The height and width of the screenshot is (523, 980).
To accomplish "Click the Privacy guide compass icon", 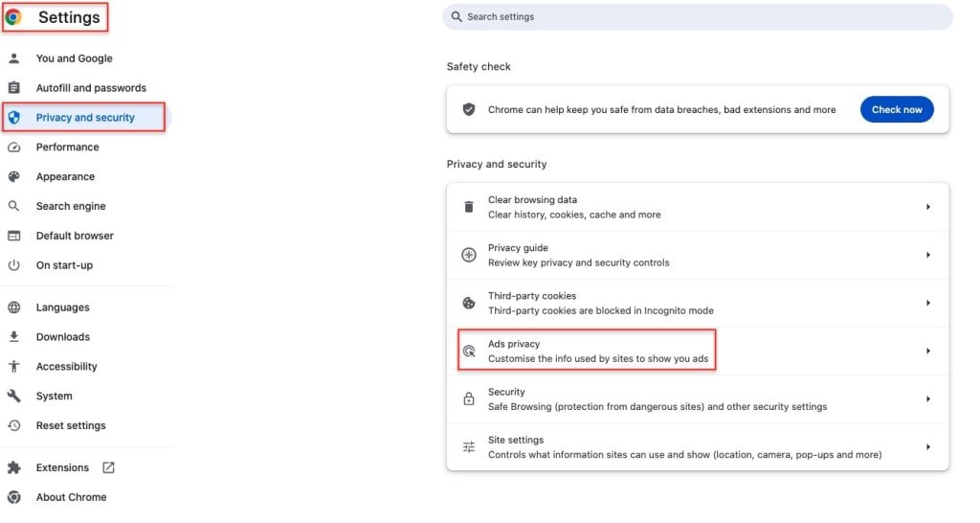I will [469, 255].
